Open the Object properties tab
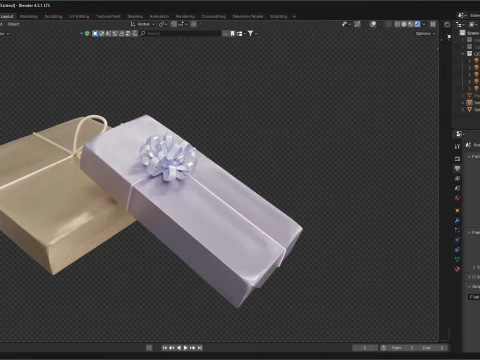This screenshot has height=360, width=480. point(457,211)
